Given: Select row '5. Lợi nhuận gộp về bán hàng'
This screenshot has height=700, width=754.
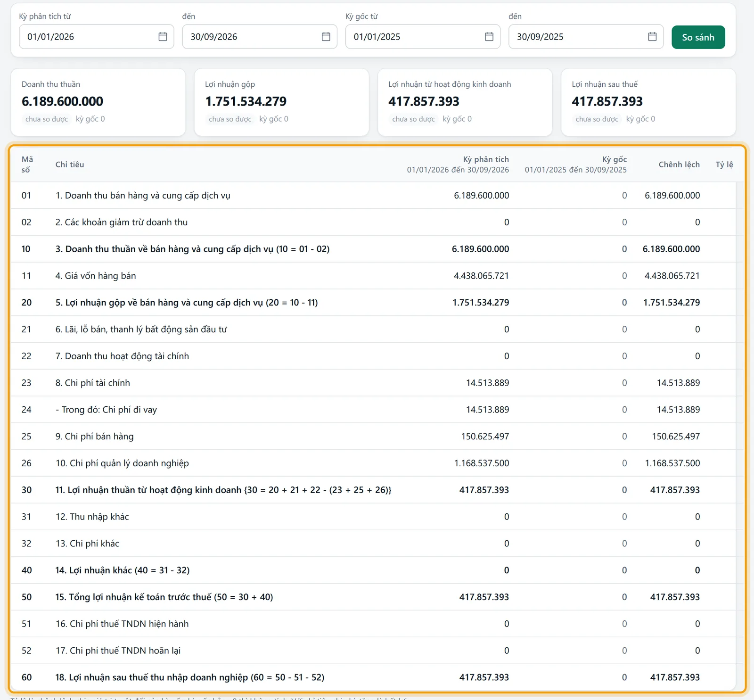Looking at the screenshot, I should click(x=373, y=303).
